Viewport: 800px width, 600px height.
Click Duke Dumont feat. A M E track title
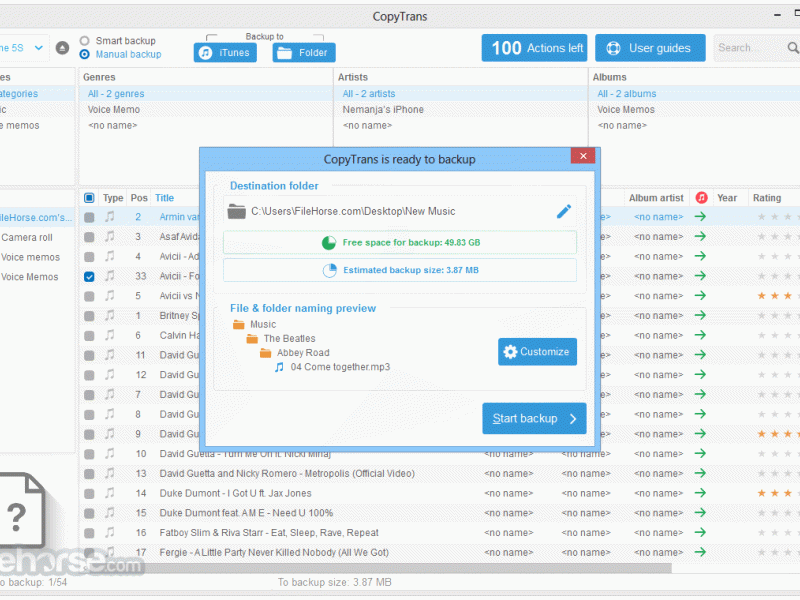(x=246, y=513)
